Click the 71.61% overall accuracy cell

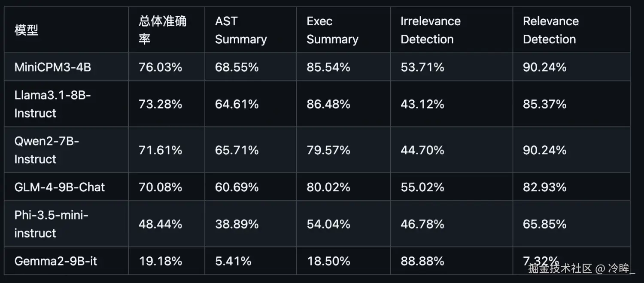pyautogui.click(x=160, y=150)
